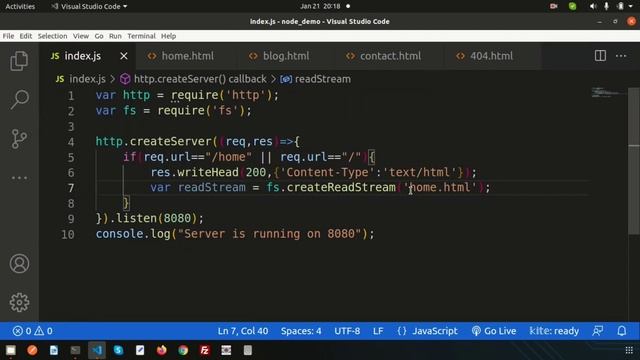Open the File menu
640x360 pixels.
point(8,36)
